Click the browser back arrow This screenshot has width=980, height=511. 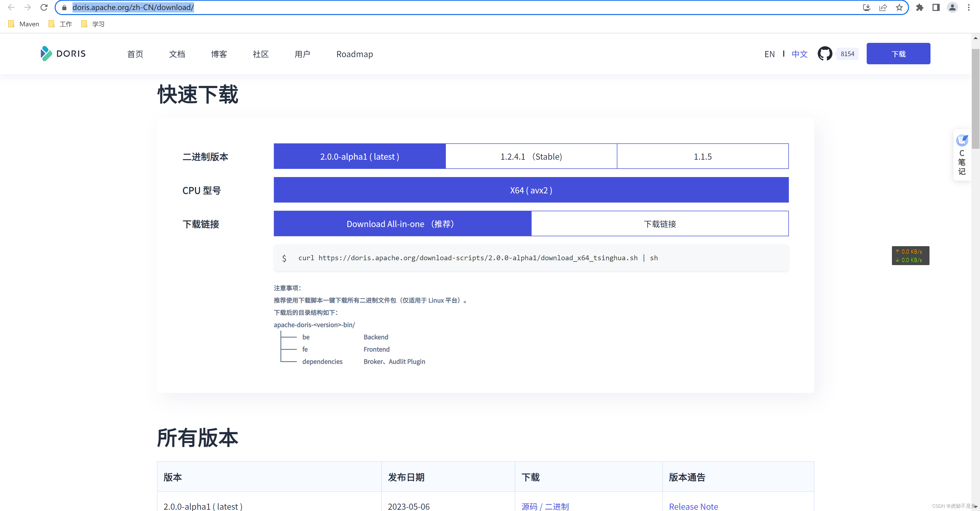11,7
